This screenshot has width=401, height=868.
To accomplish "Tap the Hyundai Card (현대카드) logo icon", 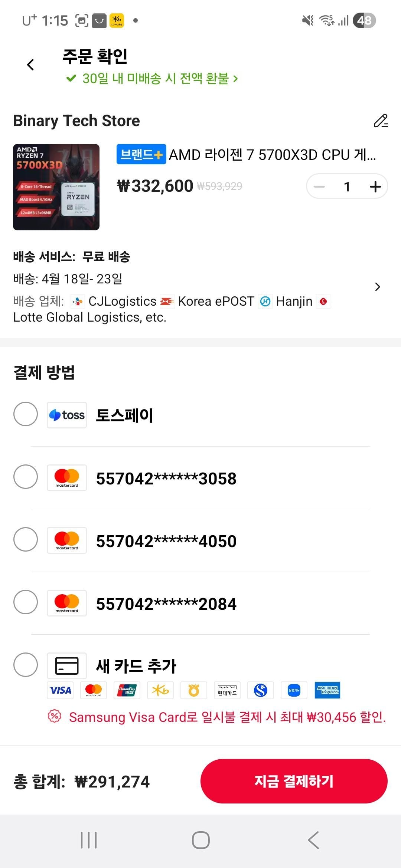I will (x=227, y=690).
